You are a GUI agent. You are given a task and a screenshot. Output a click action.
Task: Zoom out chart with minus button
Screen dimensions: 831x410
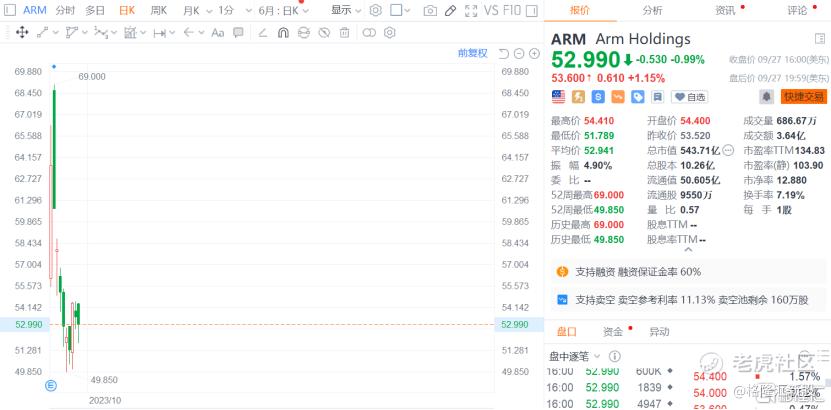[519, 54]
